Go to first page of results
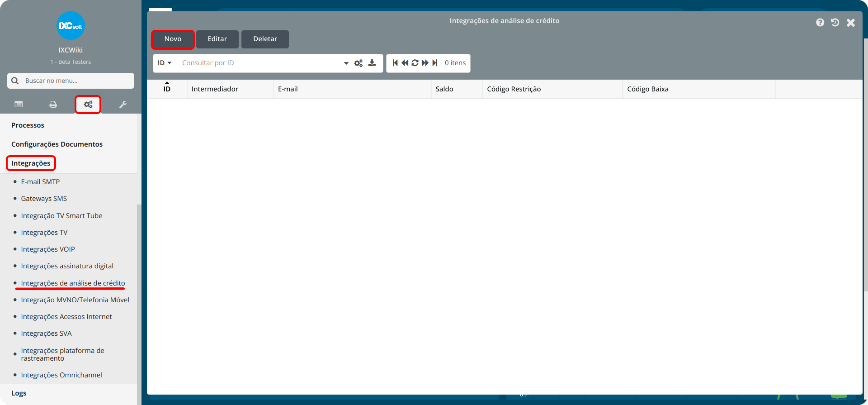The image size is (868, 405). pyautogui.click(x=395, y=63)
